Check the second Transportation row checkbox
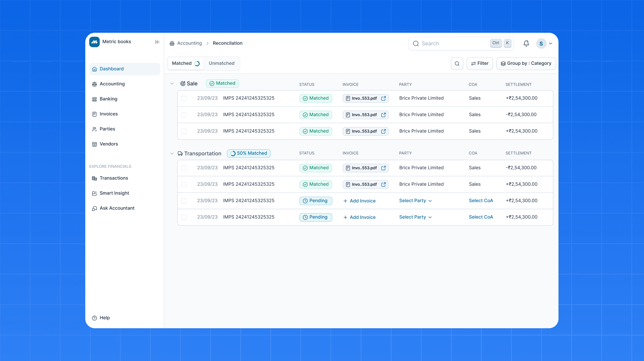Viewport: 644px width, 361px height. 184,185
